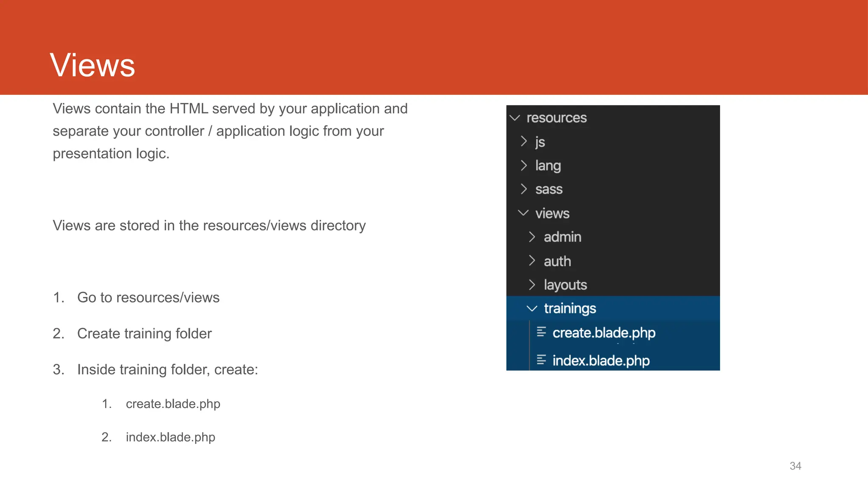Click list item 'Inside training folder, create:'

click(x=167, y=370)
